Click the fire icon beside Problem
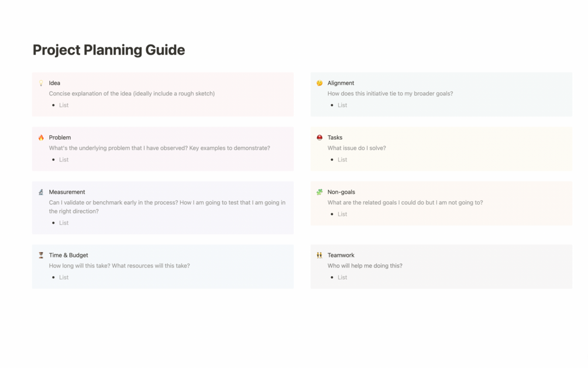This screenshot has height=368, width=588. [41, 137]
